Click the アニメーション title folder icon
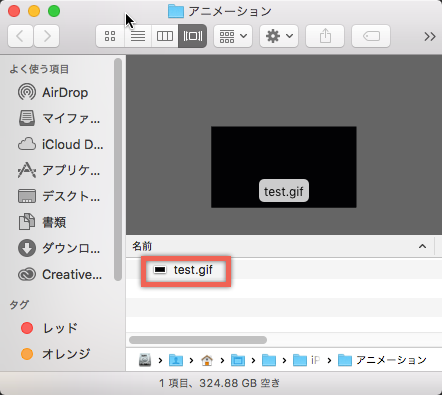The width and height of the screenshot is (442, 395). coord(176,11)
